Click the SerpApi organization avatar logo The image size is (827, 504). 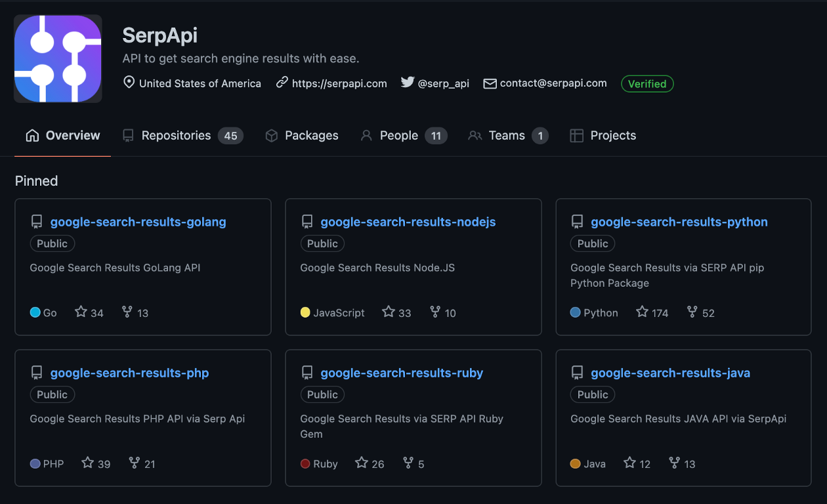[x=58, y=59]
